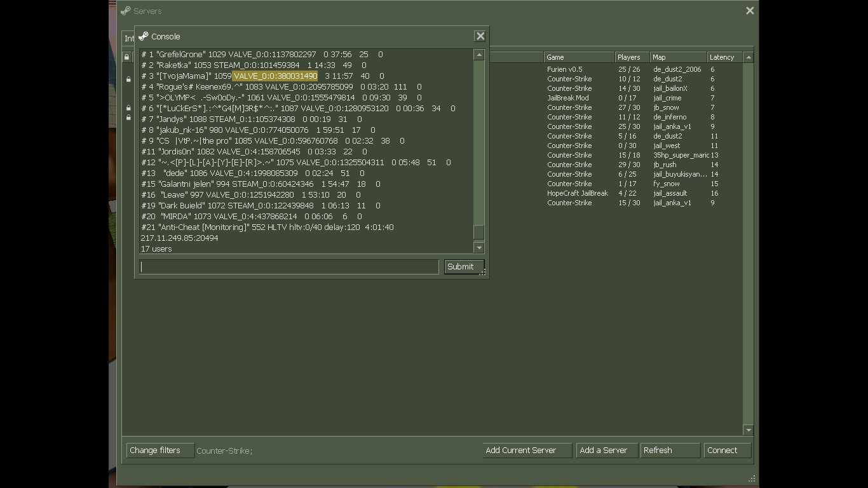868x488 pixels.
Task: Click the '17 users' console line
Action: coord(156,249)
